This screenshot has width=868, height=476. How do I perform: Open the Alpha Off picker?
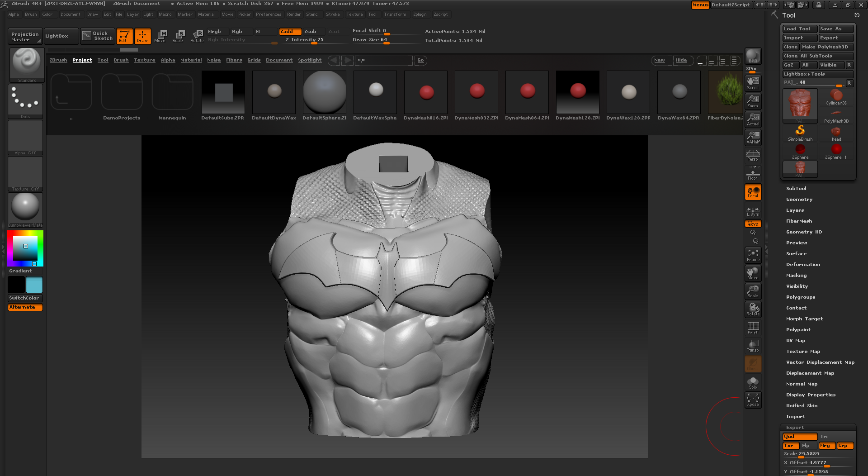[25, 138]
